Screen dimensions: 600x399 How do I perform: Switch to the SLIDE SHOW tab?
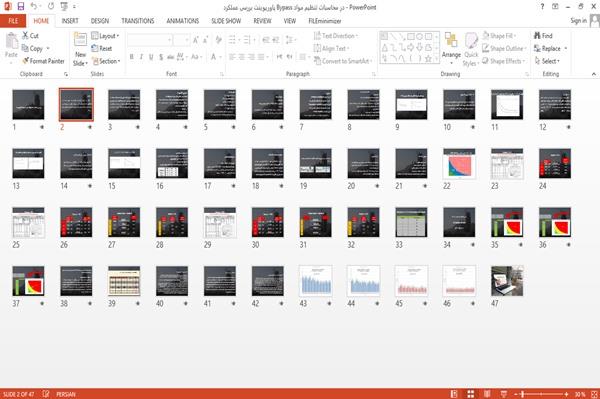(x=226, y=21)
